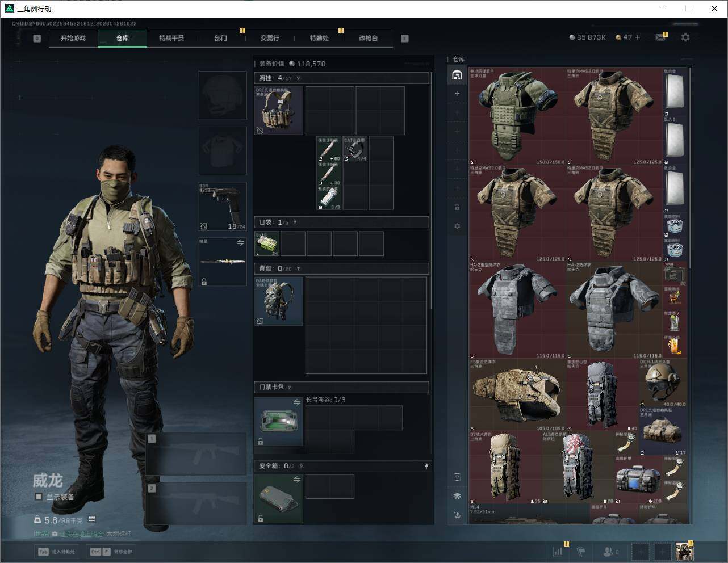
Task: Switch to the 仓库 tab
Action: click(x=123, y=38)
